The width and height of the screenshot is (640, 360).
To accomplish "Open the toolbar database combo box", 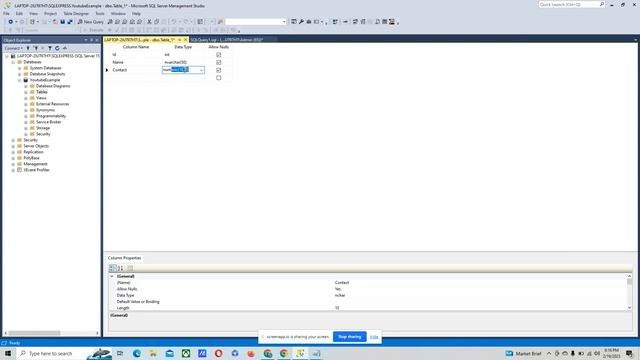I will [x=256, y=22].
